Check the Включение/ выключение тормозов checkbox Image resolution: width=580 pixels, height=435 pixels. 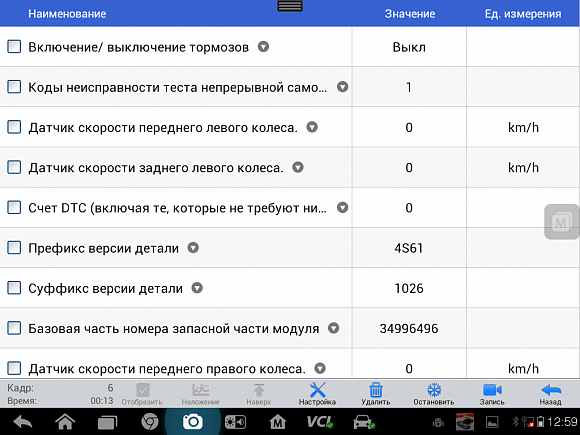14,47
